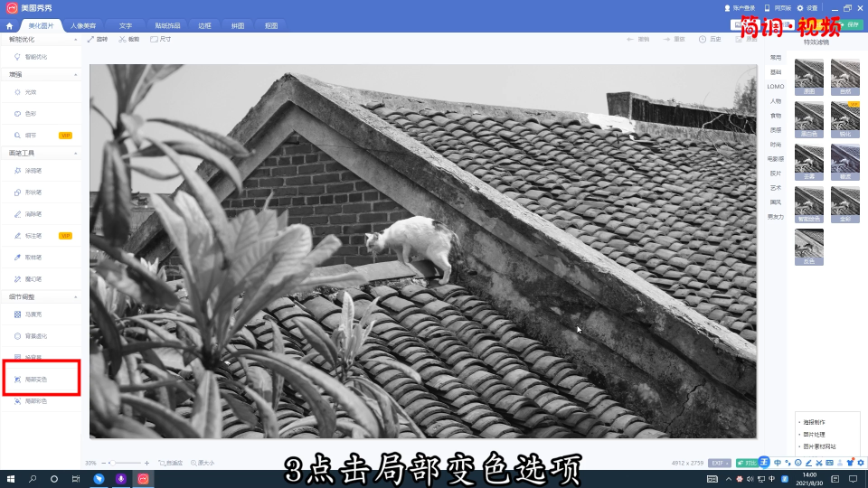
Task: Open the 文字 text tab
Action: [126, 26]
